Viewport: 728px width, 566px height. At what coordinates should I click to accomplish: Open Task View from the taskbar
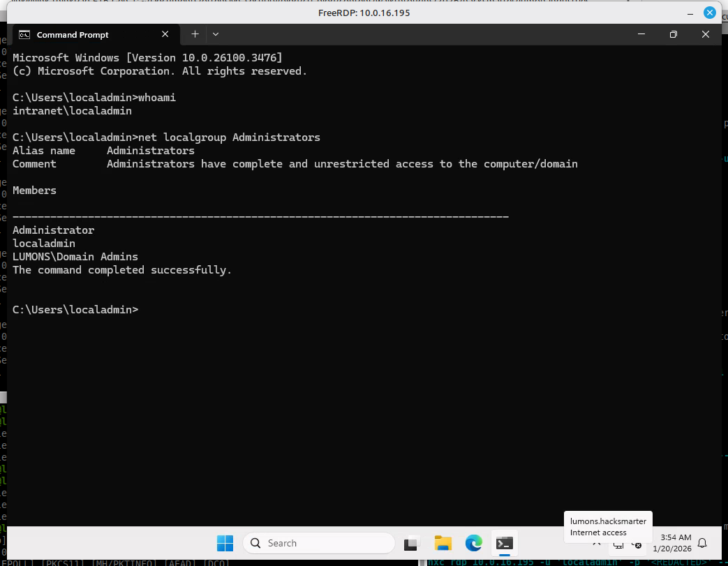pos(412,543)
